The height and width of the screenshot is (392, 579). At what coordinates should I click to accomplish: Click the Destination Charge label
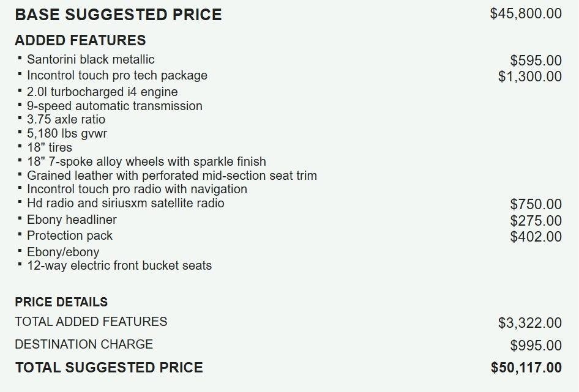click(x=84, y=344)
